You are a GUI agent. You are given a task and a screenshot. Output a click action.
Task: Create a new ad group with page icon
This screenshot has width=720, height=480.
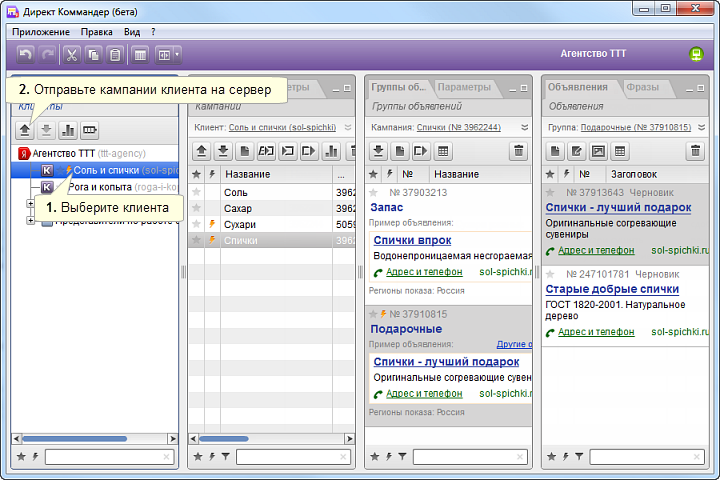[x=399, y=151]
